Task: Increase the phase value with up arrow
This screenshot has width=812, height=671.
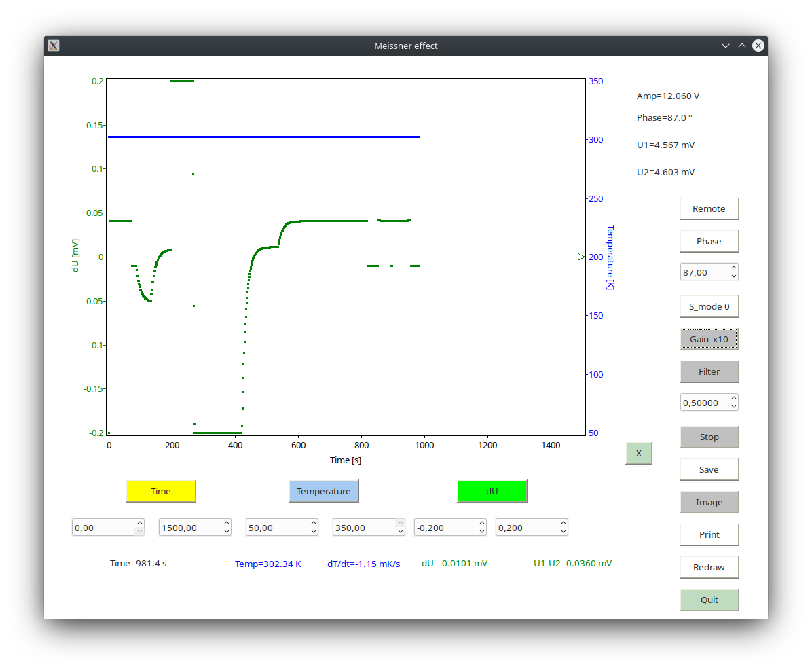Action: pos(734,268)
